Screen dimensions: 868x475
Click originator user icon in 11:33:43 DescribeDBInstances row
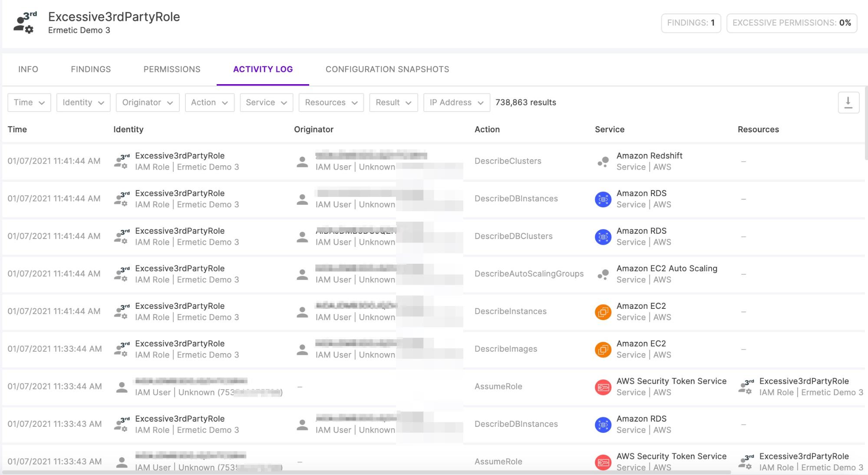click(x=302, y=425)
